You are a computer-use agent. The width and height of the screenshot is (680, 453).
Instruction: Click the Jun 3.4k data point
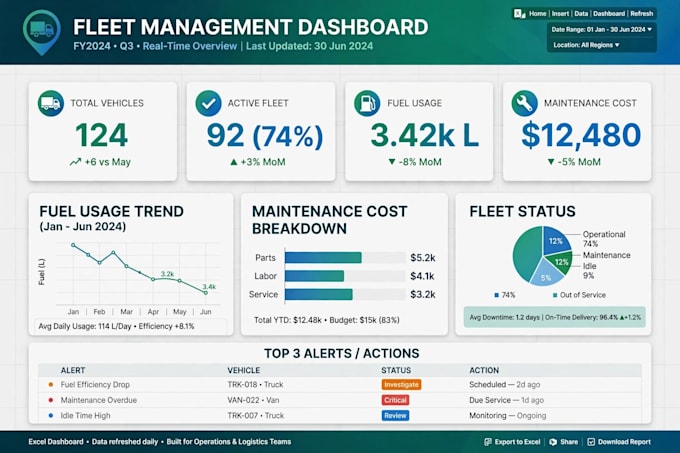[x=206, y=293]
